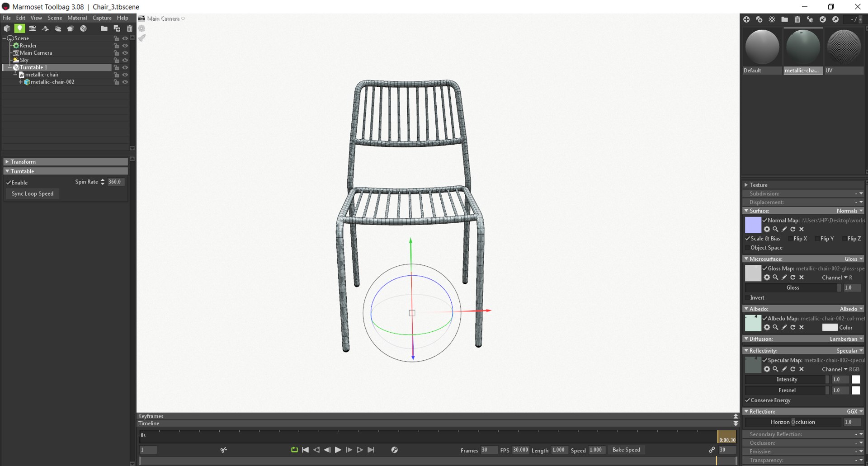Click Sync Loop Speed button
Image resolution: width=868 pixels, height=466 pixels.
coord(33,194)
